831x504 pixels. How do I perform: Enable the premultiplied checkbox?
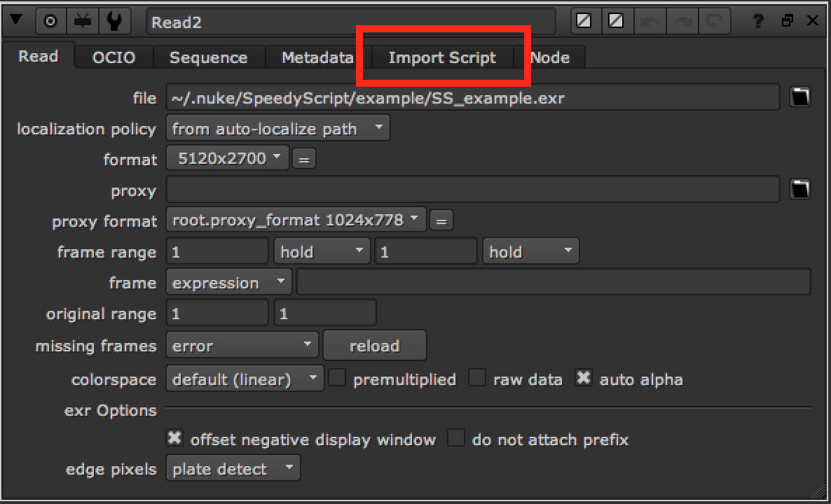coord(337,378)
